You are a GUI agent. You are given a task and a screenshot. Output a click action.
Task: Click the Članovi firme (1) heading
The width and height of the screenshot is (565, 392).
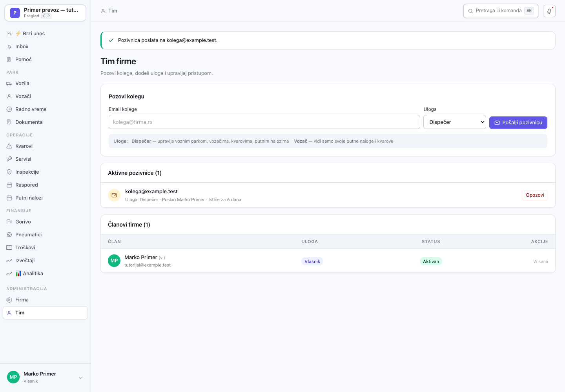click(129, 225)
